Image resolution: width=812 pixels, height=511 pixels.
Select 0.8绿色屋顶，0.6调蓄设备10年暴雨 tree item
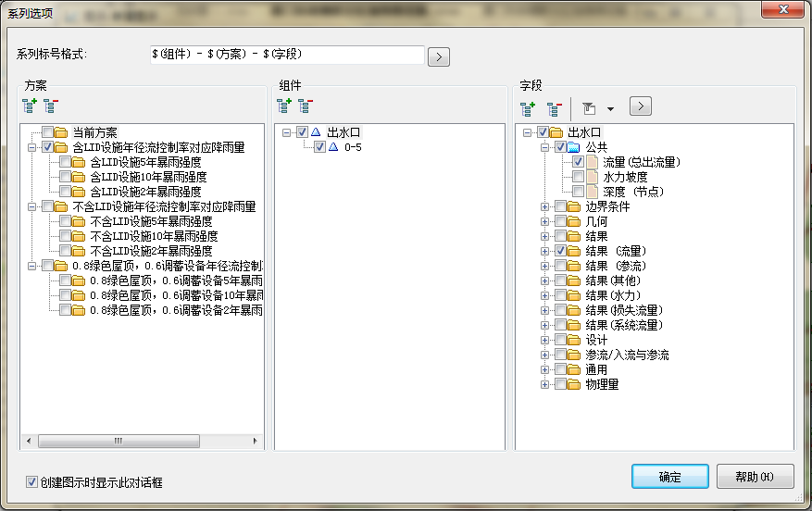tap(176, 295)
